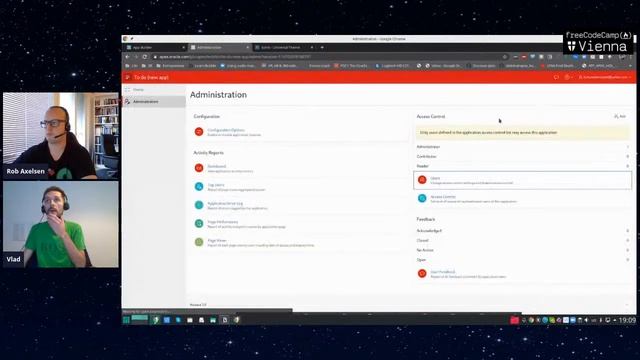Click the Home icon in the sidebar
This screenshot has height=360, width=640.
click(x=127, y=89)
